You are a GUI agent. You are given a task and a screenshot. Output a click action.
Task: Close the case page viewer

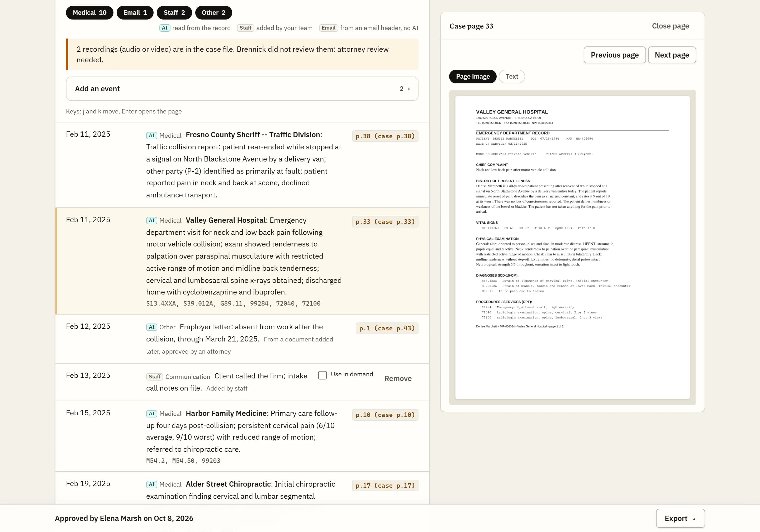(670, 26)
